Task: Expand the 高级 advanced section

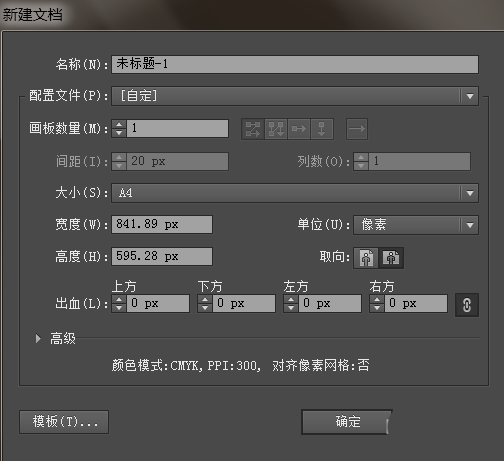Action: 38,339
